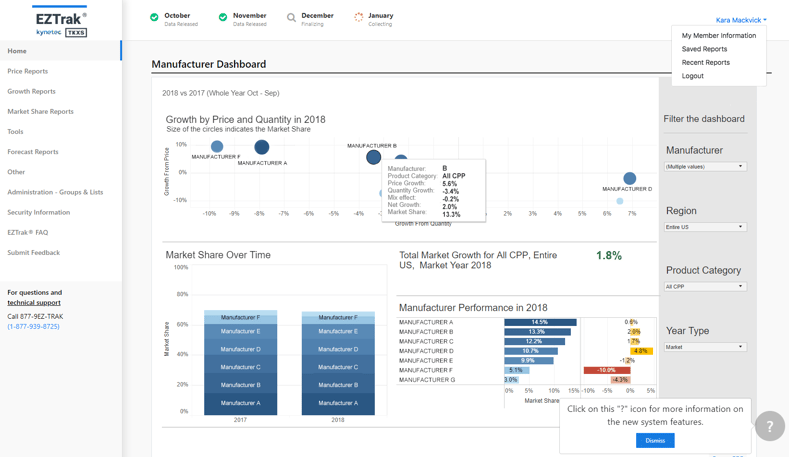Select Manufacturer C segment in 2018 bar
The width and height of the screenshot is (789, 457).
[338, 364]
